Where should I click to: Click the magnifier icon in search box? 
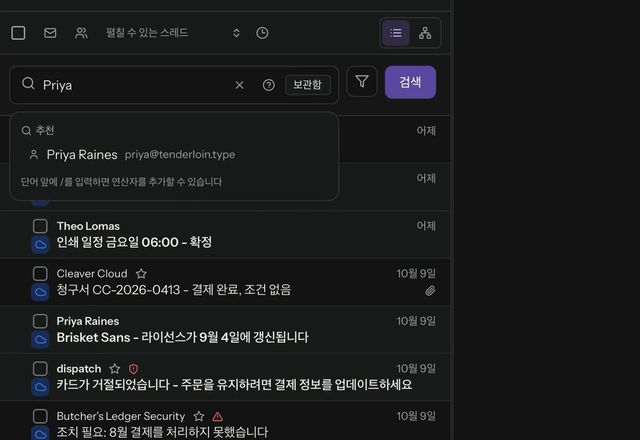coord(28,84)
